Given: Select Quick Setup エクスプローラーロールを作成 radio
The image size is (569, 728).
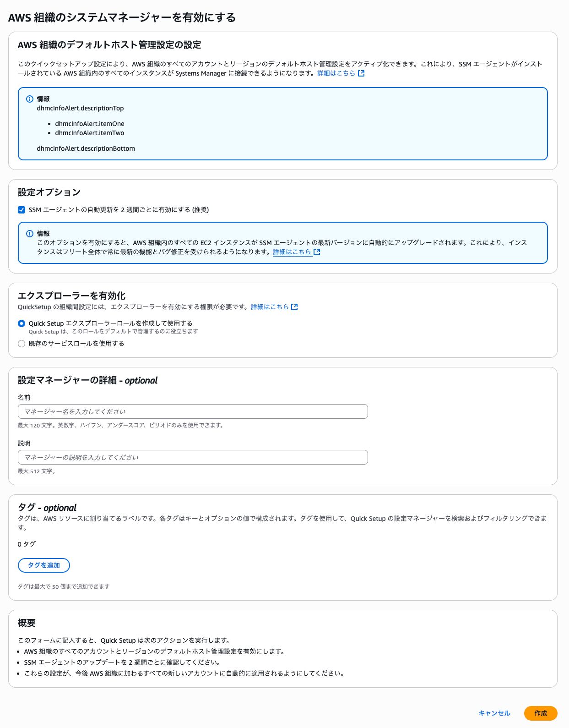Looking at the screenshot, I should point(22,323).
